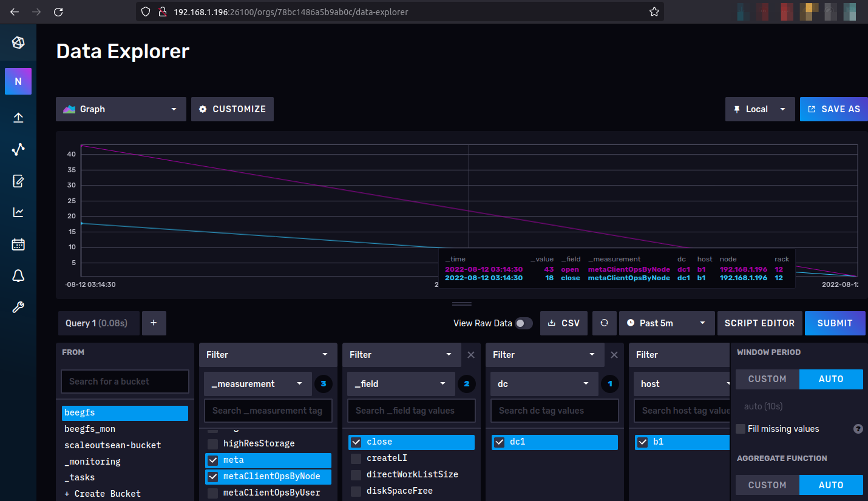The height and width of the screenshot is (501, 868).
Task: Enable Fill missing values checkbox
Action: pyautogui.click(x=741, y=429)
